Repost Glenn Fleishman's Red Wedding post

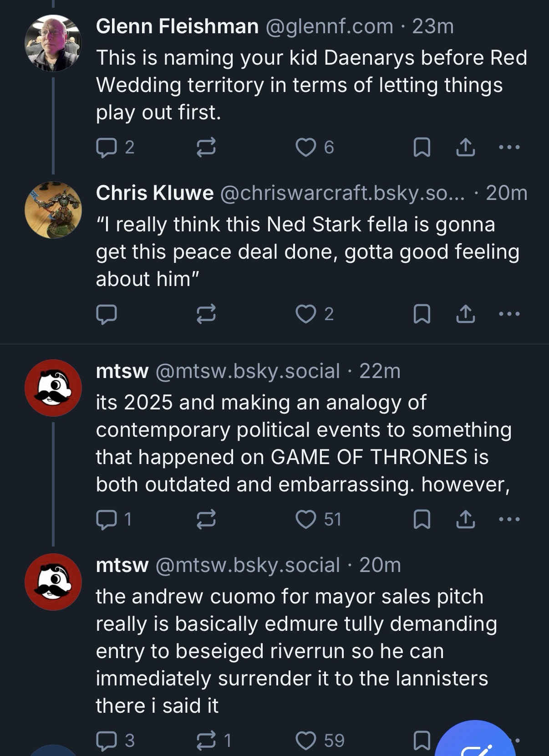(x=206, y=147)
